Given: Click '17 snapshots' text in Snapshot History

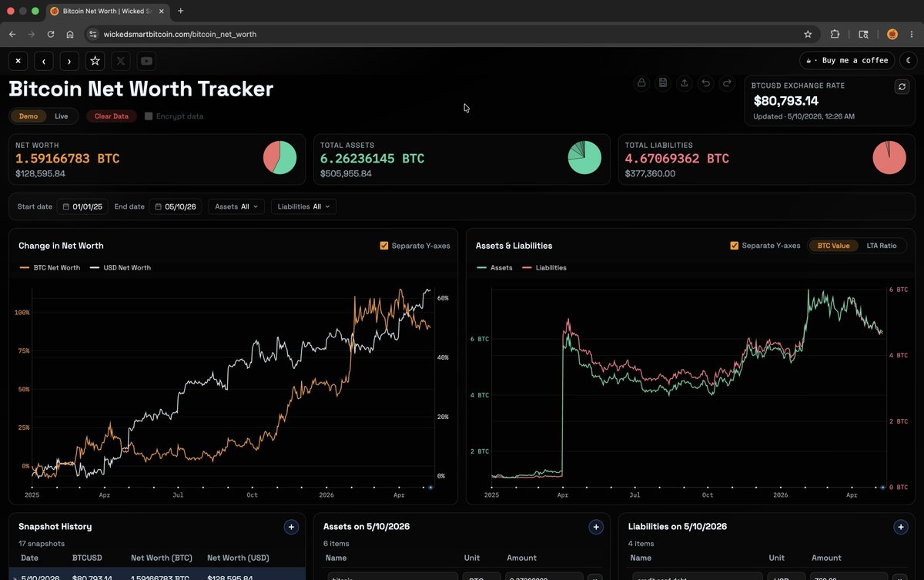Looking at the screenshot, I should point(40,543).
